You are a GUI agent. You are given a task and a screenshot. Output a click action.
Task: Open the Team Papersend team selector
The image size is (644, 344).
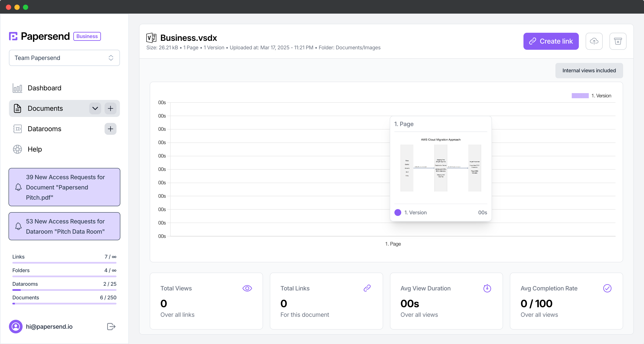click(64, 58)
